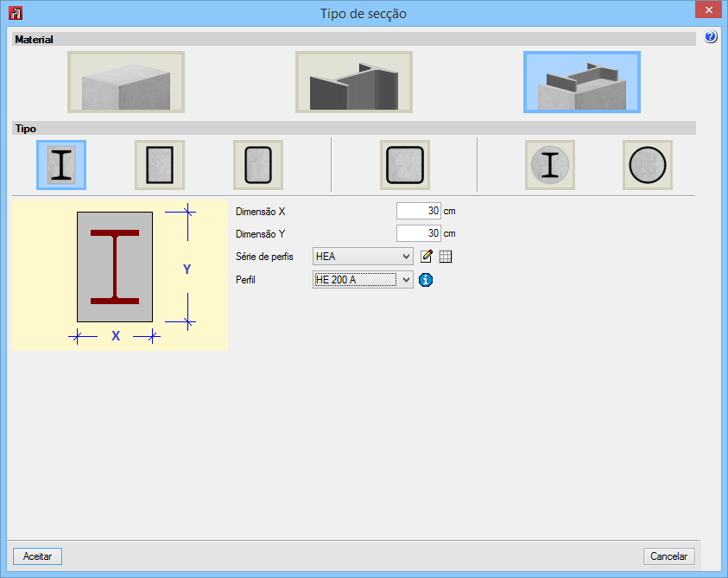
Task: Choose the circular filled tube section type
Action: click(648, 164)
